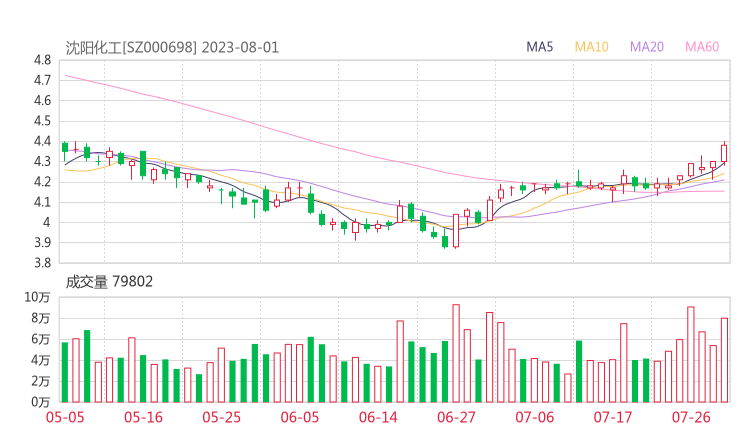Click the 4万 volume axis label
Screen dimensions: 740x440
(41, 361)
